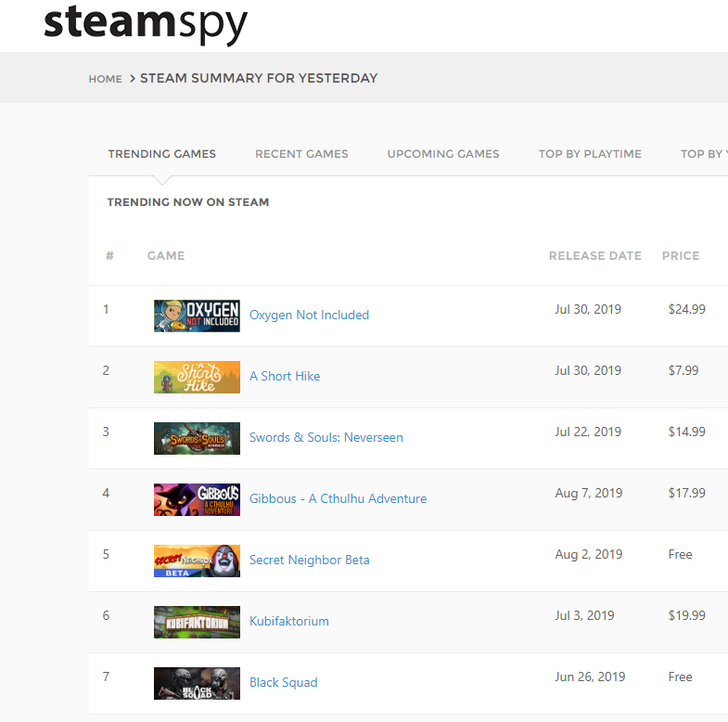Sort table by # column header

click(x=109, y=255)
